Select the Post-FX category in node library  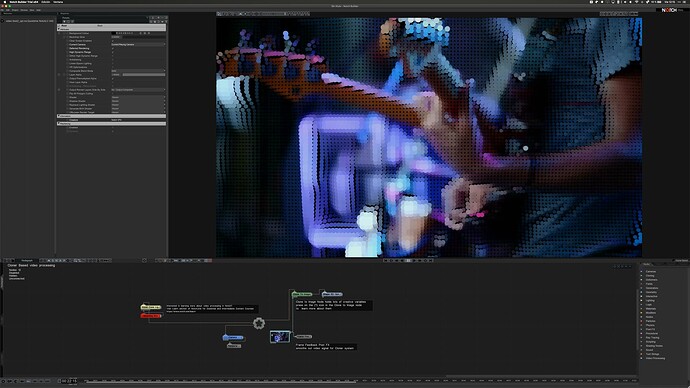650,329
